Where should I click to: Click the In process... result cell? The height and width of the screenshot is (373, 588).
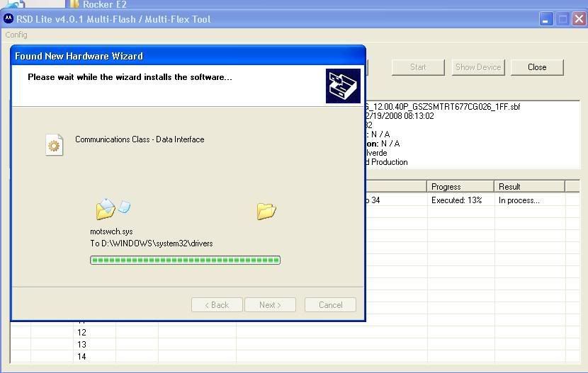[529, 200]
